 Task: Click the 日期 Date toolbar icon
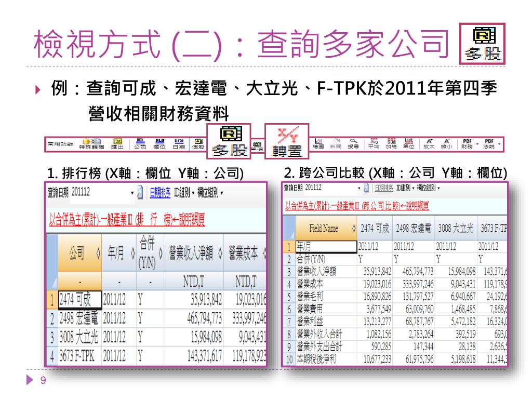click(x=179, y=144)
